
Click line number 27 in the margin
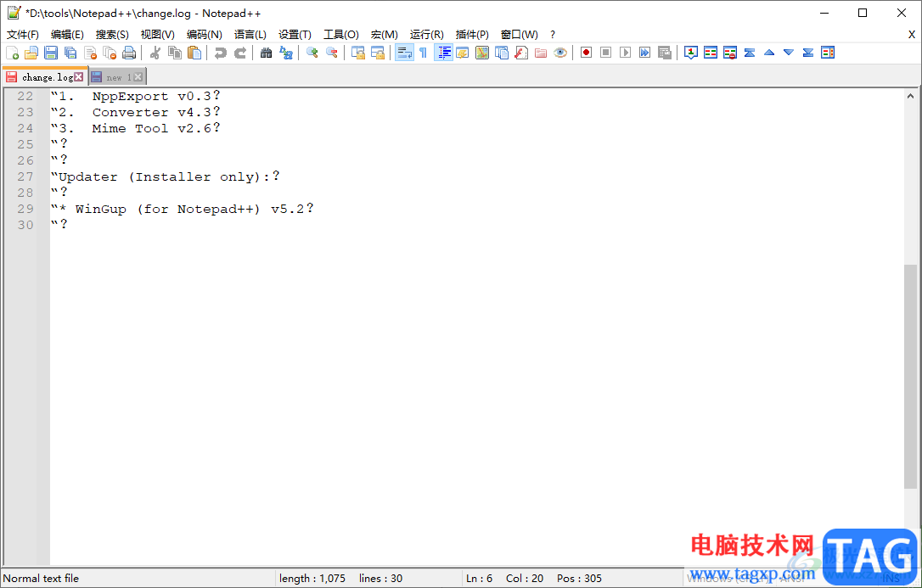coord(25,176)
